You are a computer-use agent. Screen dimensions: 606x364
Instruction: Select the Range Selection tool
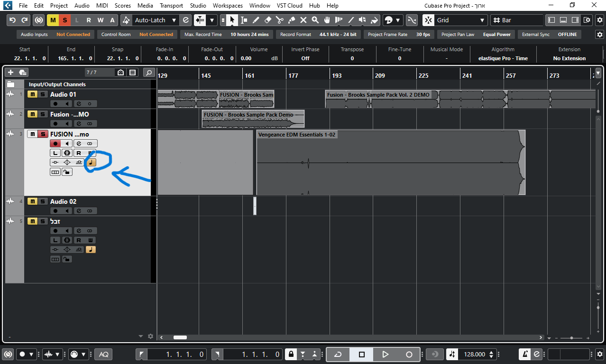click(244, 20)
